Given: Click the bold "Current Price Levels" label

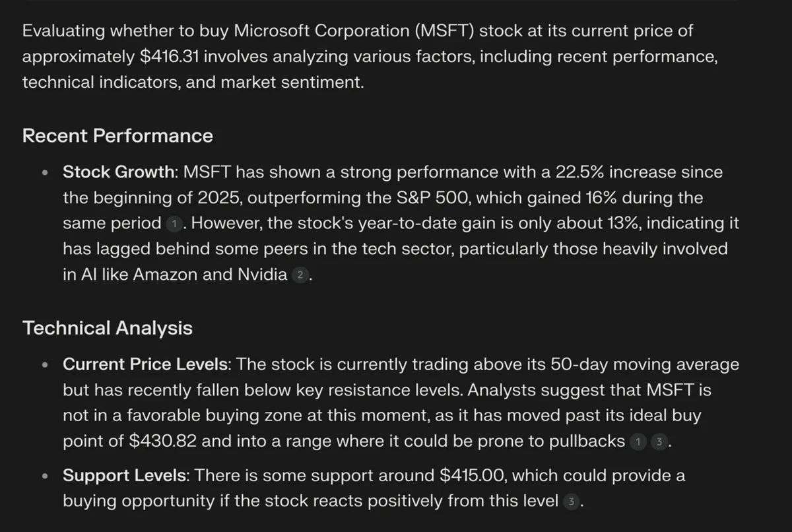Looking at the screenshot, I should [146, 364].
